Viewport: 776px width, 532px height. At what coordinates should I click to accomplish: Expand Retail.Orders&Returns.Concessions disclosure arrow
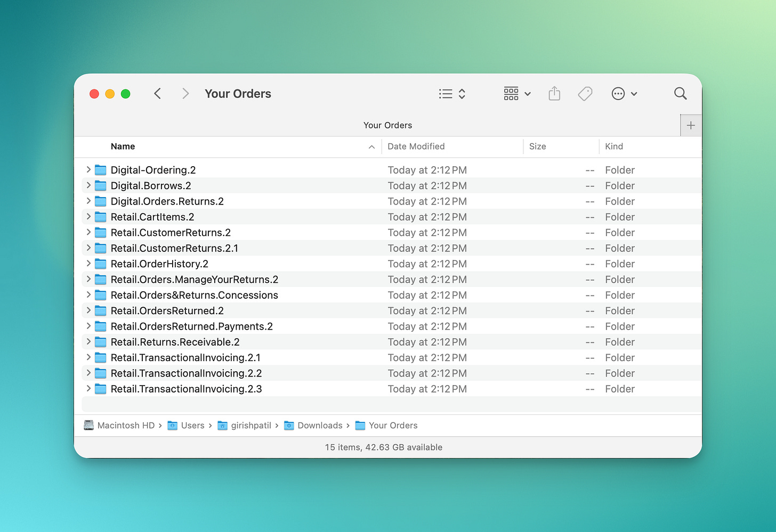point(88,295)
